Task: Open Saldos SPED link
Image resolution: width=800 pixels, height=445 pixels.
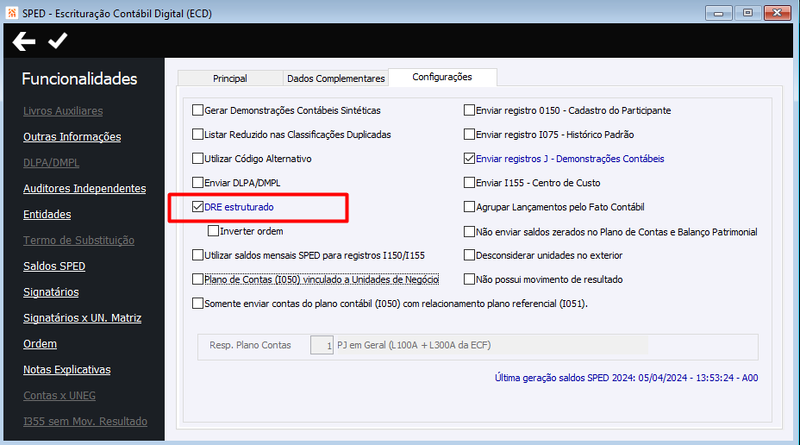Action: click(x=54, y=266)
